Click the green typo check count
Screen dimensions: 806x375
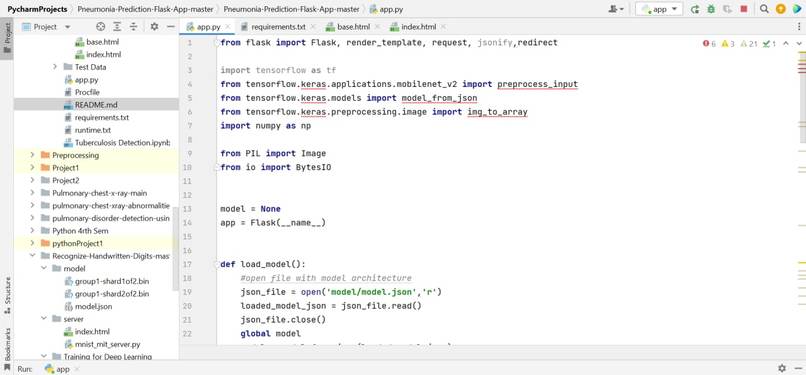click(x=770, y=44)
